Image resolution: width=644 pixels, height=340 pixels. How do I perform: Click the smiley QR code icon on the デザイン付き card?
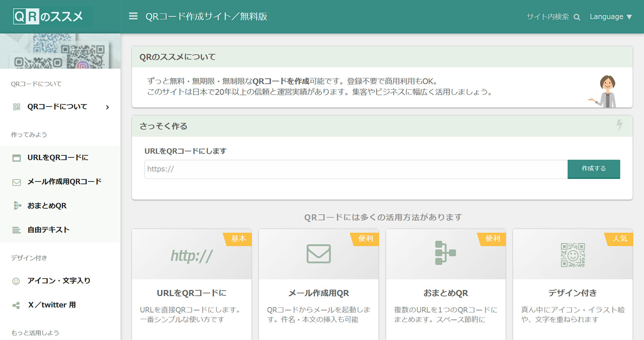[573, 255]
